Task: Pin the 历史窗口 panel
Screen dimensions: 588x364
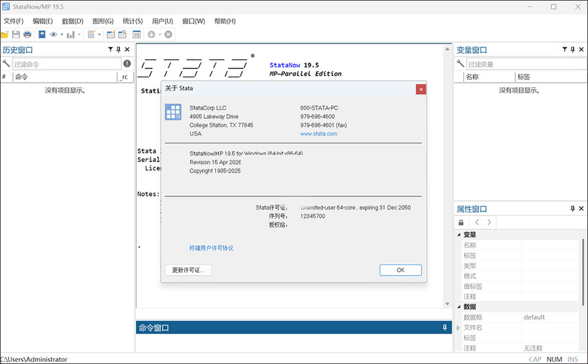Action: (118, 50)
